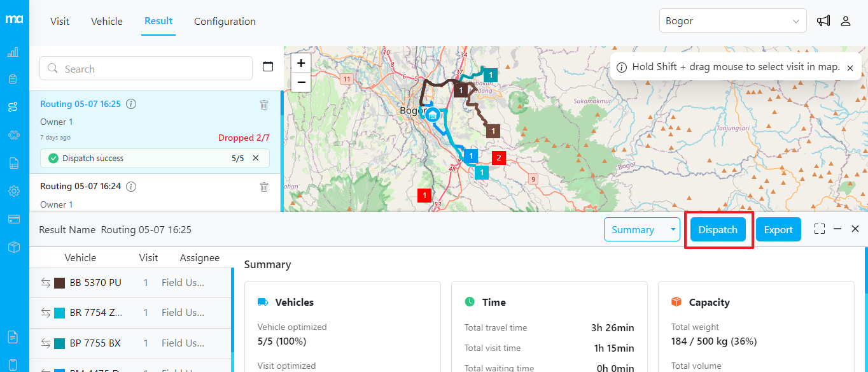Toggle swap icon for vehicle BP 7755 BX
Image resolution: width=868 pixels, height=372 pixels.
[46, 343]
